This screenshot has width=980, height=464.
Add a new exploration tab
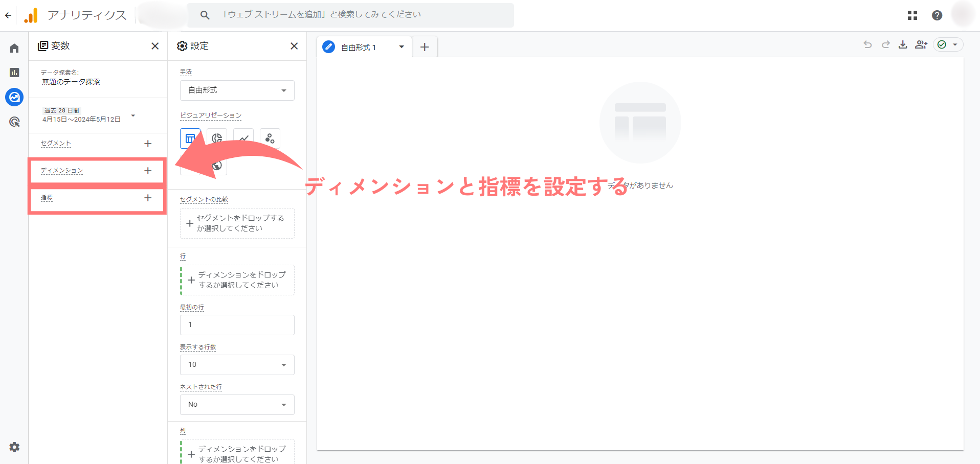(425, 47)
